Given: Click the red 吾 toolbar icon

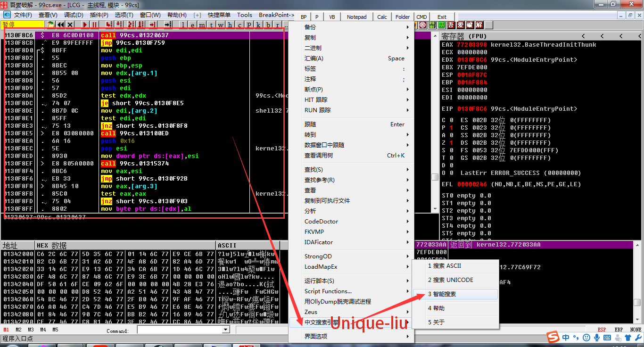Looking at the screenshot, I should click(451, 25).
